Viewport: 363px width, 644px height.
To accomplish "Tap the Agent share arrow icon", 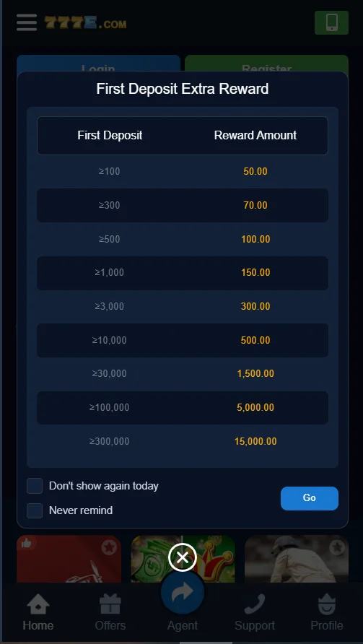I will [x=183, y=593].
